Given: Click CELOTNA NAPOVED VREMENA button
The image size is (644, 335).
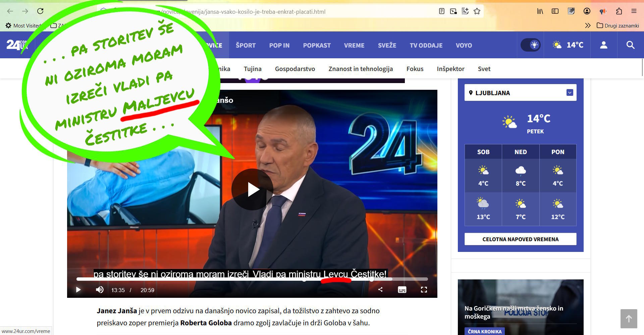Looking at the screenshot, I should click(x=520, y=239).
